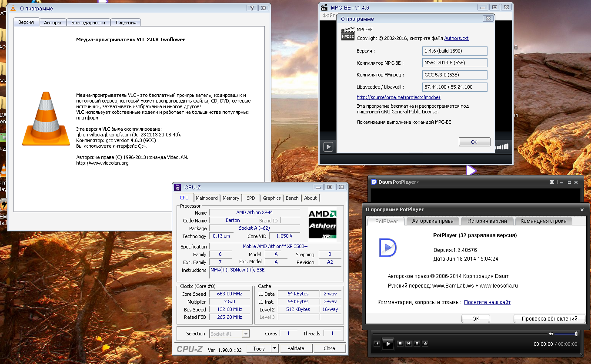Screen dimensions: 591x364
Task: Start playback with the MPC-BE play button
Action: tap(328, 147)
